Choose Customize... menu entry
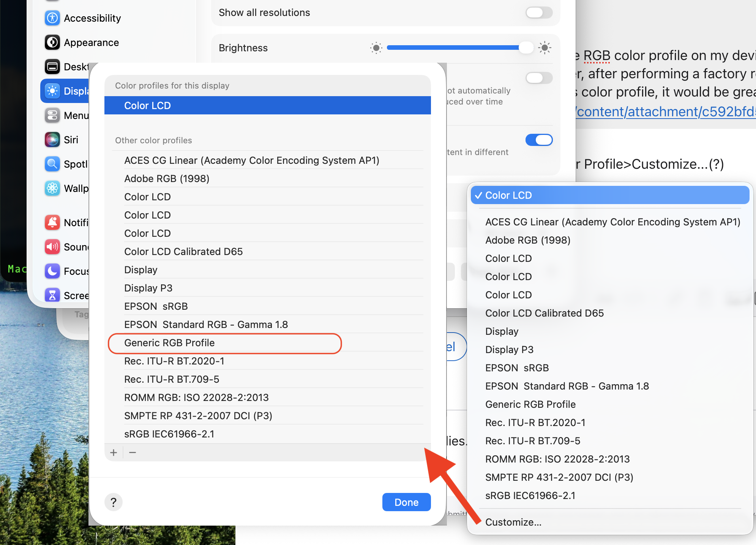The height and width of the screenshot is (545, 756). point(513,522)
